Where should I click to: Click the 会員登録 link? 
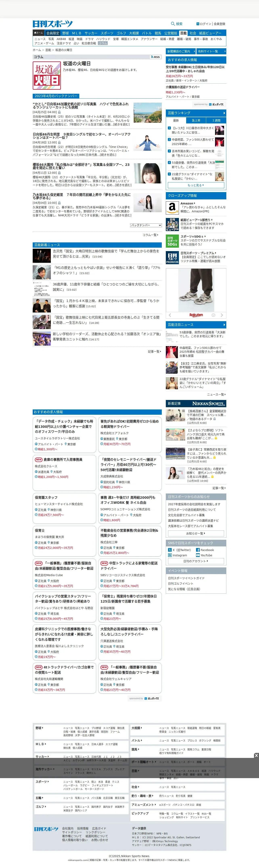[x=219, y=24]
